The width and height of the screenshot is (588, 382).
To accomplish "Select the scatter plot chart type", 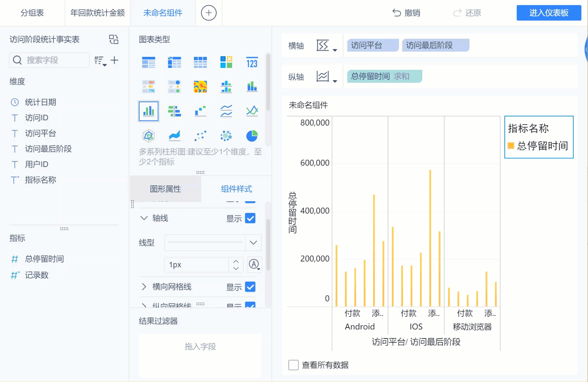I will pyautogui.click(x=200, y=135).
